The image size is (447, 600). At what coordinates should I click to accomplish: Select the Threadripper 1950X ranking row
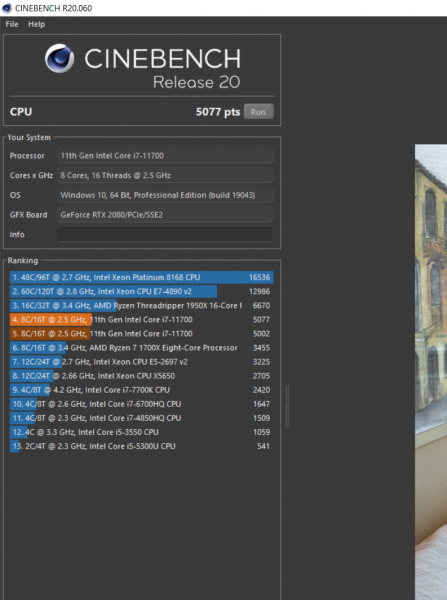pyautogui.click(x=142, y=305)
